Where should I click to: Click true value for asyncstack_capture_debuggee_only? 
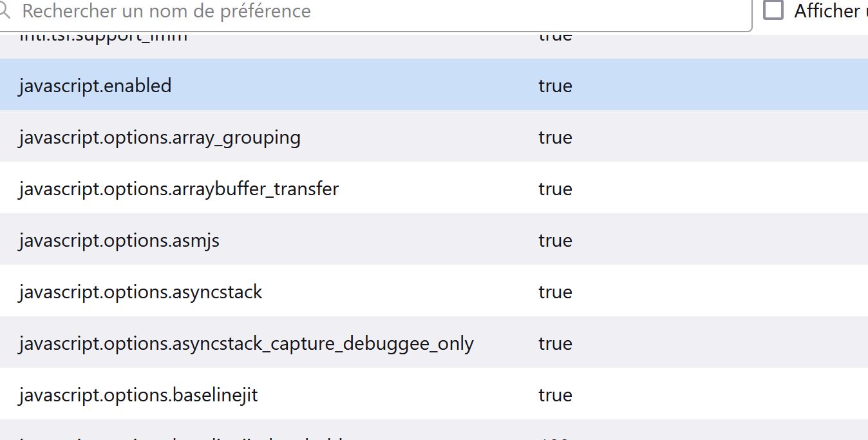[555, 343]
